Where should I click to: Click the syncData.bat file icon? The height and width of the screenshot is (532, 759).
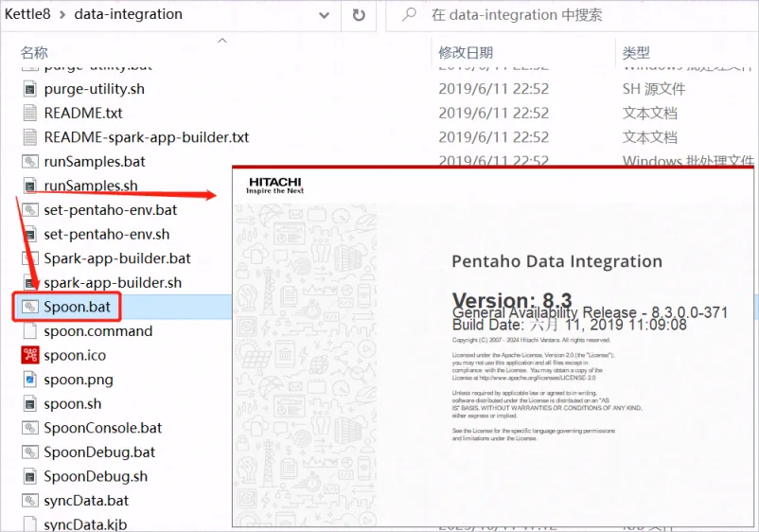tap(30, 501)
